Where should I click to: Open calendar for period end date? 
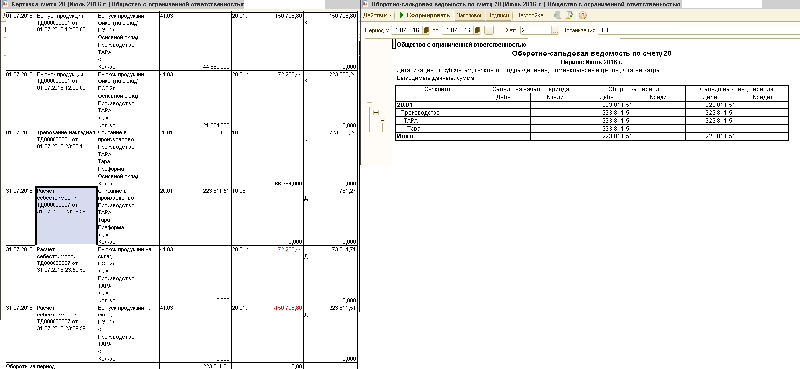click(x=477, y=30)
